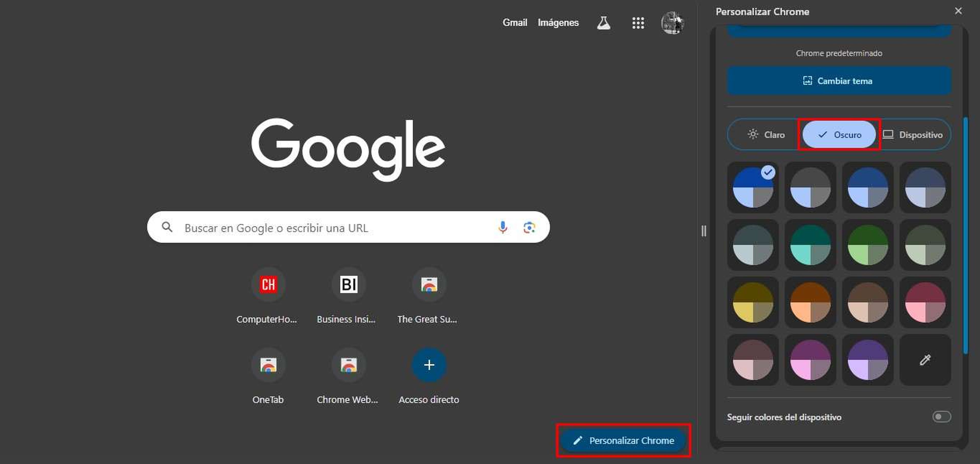Screen dimensions: 980x464
Task: Click the magnifier icon in search box
Action: [x=167, y=227]
